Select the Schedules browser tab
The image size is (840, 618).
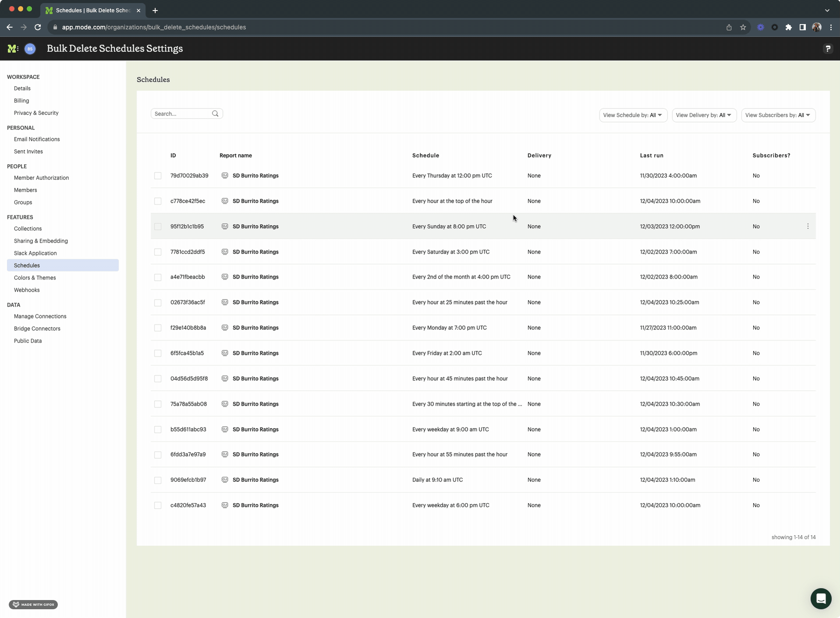click(x=92, y=10)
